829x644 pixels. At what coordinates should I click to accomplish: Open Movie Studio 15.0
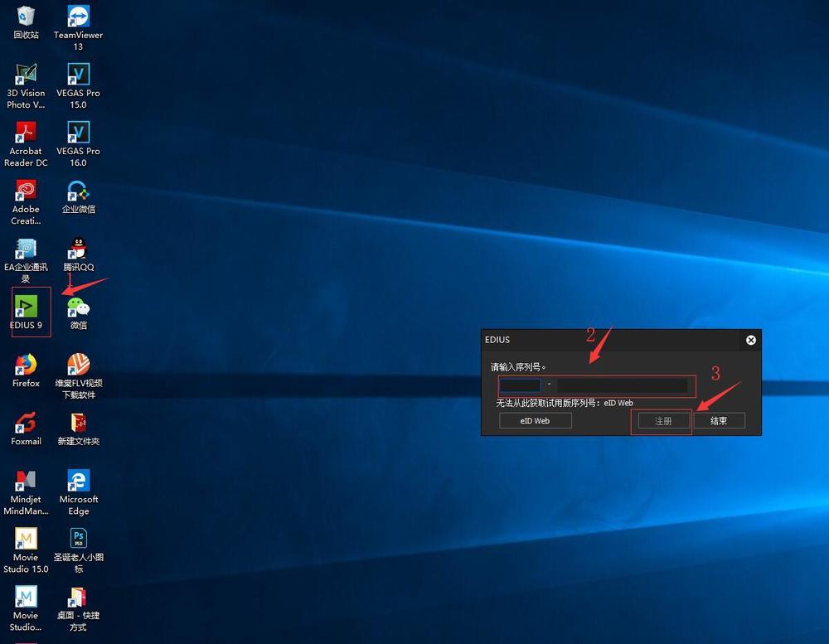click(26, 539)
